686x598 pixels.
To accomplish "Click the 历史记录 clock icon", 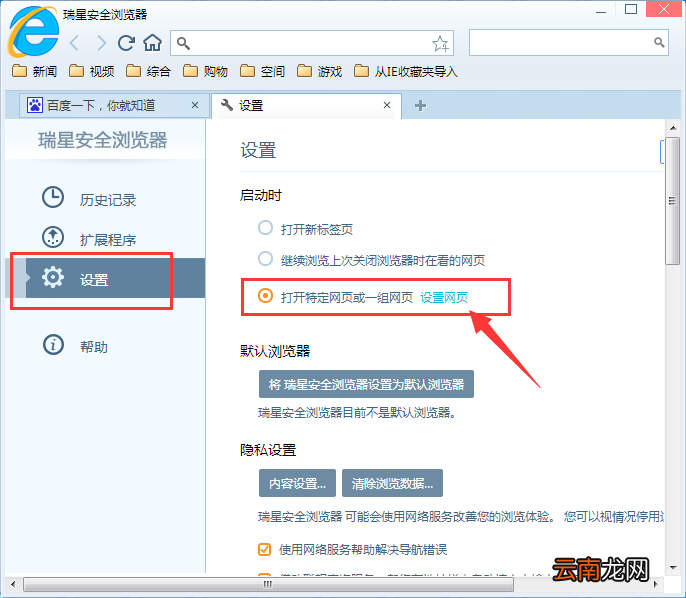I will pos(53,197).
